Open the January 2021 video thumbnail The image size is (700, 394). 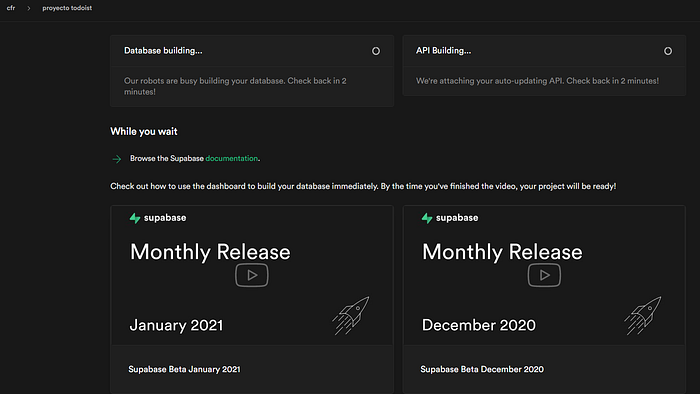coord(252,275)
